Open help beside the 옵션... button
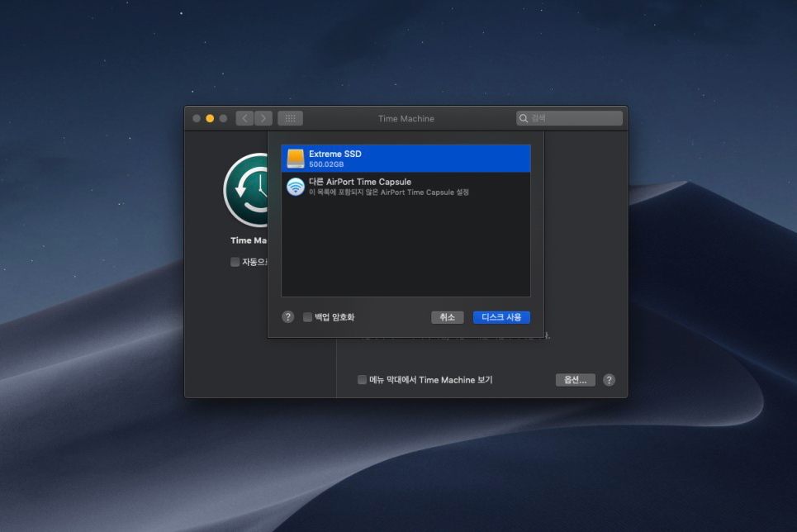The image size is (797, 532). click(609, 380)
